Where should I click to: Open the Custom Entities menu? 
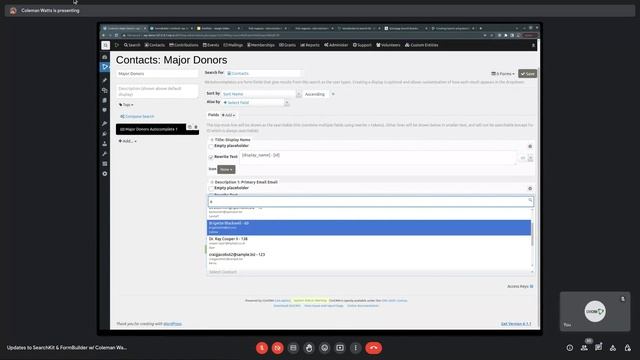(x=422, y=45)
